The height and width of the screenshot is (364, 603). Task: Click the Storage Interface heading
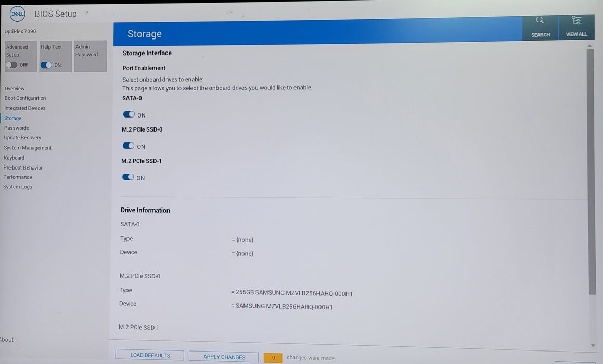(147, 53)
